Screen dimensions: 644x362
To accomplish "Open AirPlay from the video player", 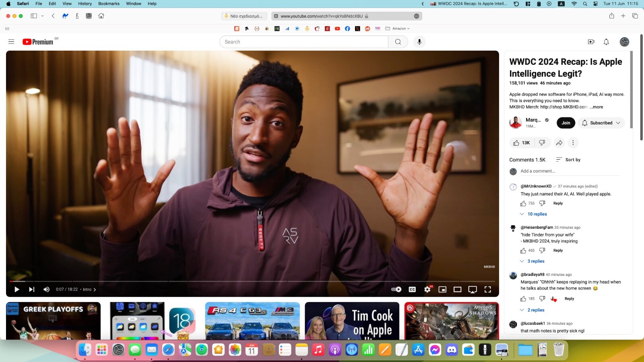I will pyautogui.click(x=473, y=289).
